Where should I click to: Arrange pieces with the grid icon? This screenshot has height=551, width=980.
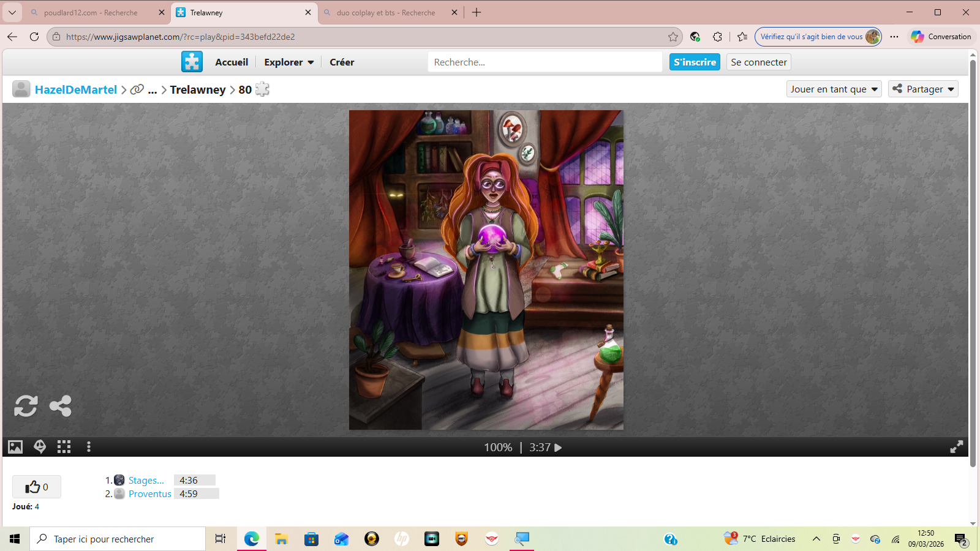(x=64, y=447)
